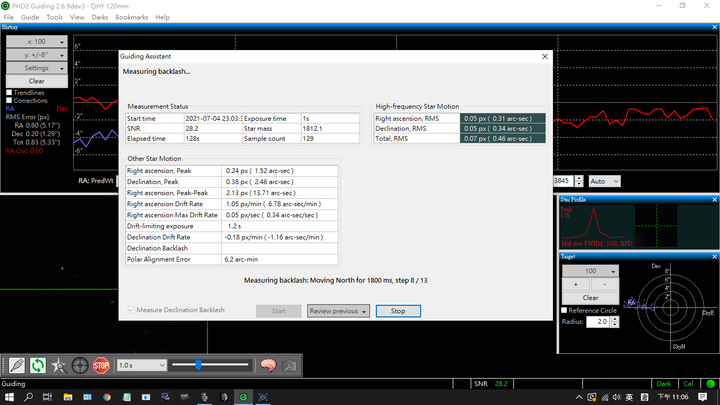Clear the Target panel with its Clear button
720x405 pixels.
[590, 298]
